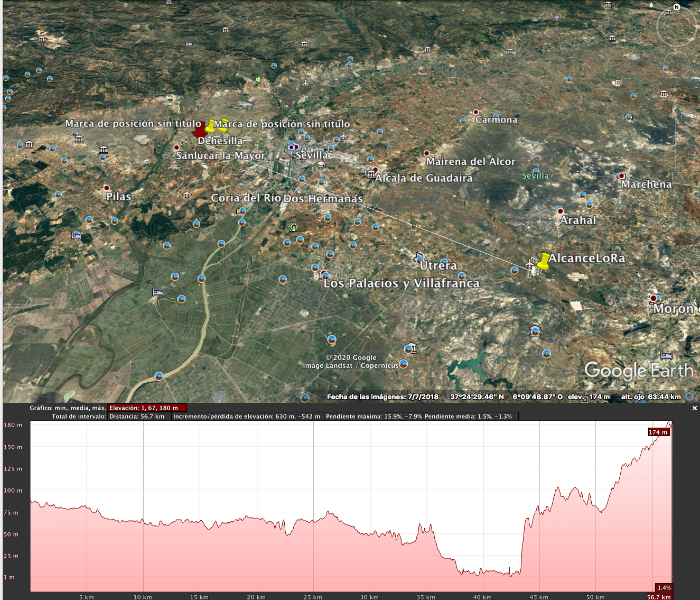
Task: Click the airport icon beside the AlcanceLoRa pin
Action: click(530, 264)
